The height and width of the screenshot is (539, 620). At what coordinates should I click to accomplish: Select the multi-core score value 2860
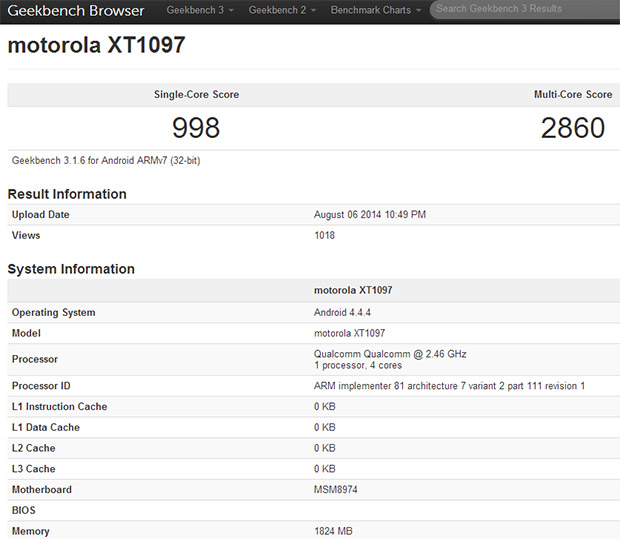coord(573,128)
